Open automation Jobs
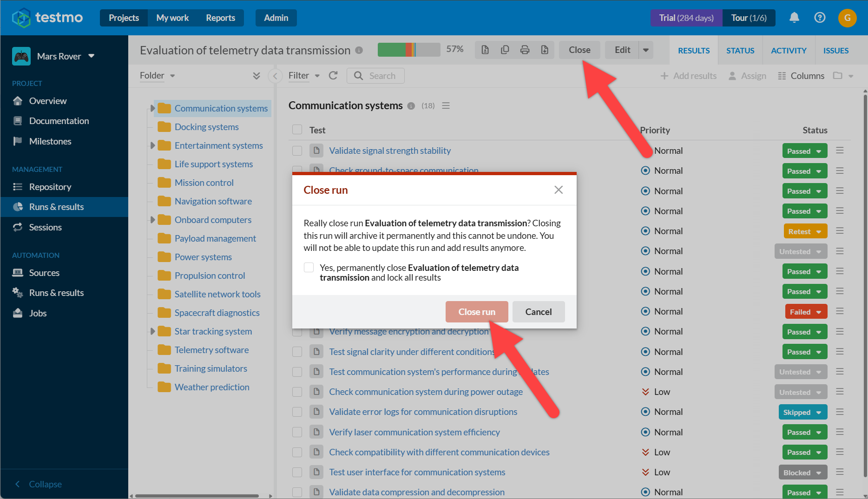The height and width of the screenshot is (499, 868). click(38, 313)
